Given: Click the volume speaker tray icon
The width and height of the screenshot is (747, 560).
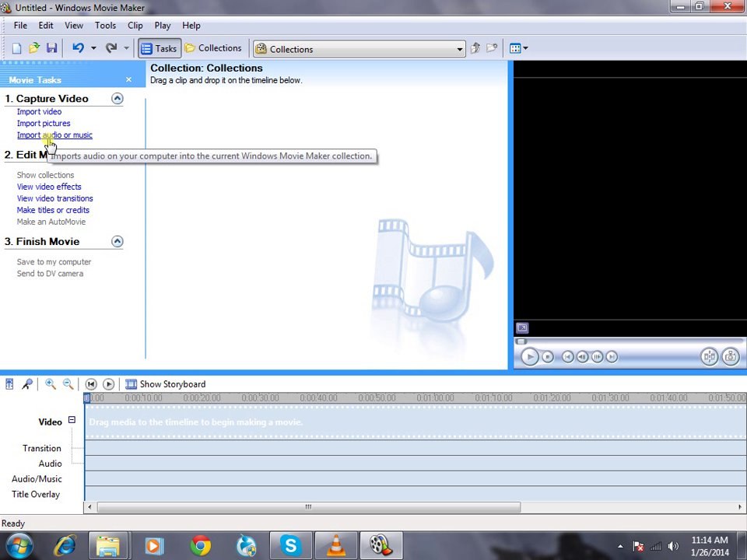Looking at the screenshot, I should coord(673,547).
